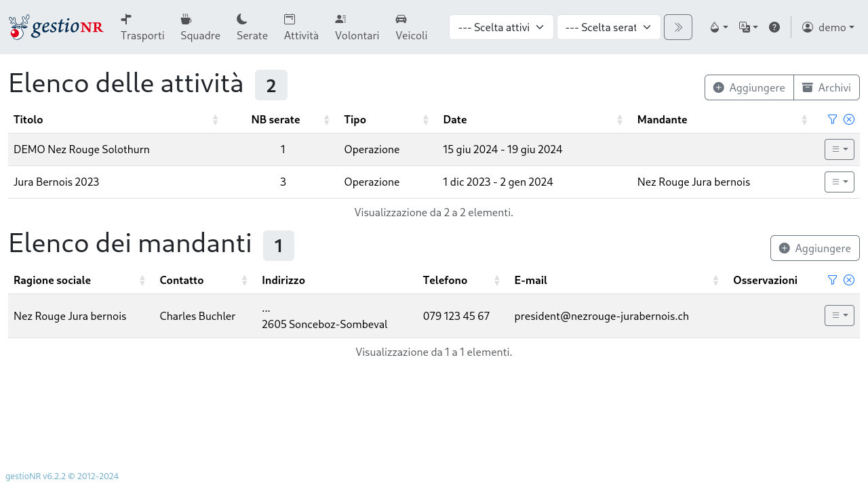Open the color theme droplet menu
The image size is (868, 488).
click(718, 27)
